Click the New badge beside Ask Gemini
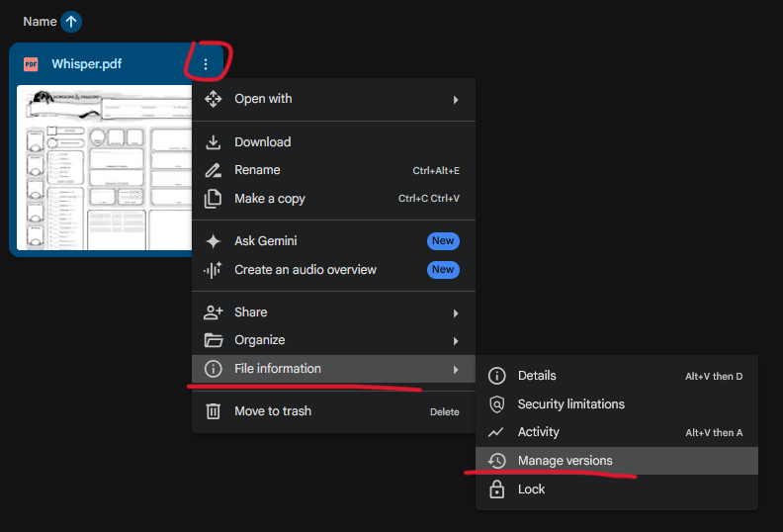783x532 pixels. point(443,240)
